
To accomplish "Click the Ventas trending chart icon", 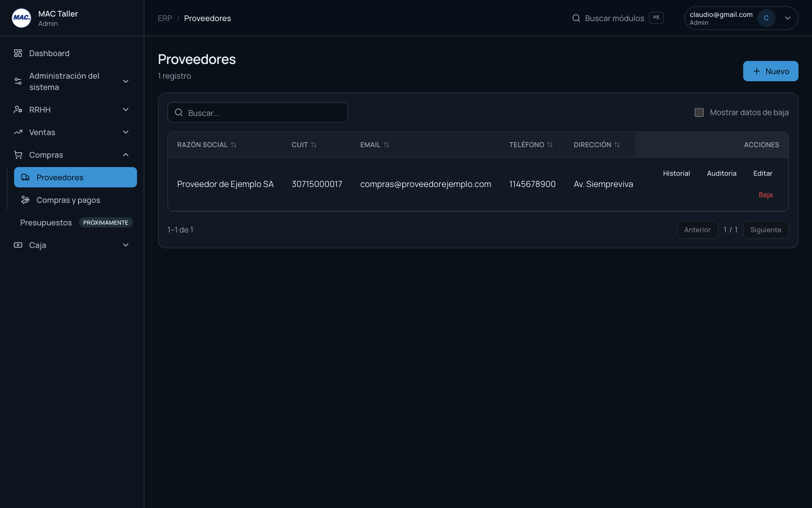I will coord(18,132).
